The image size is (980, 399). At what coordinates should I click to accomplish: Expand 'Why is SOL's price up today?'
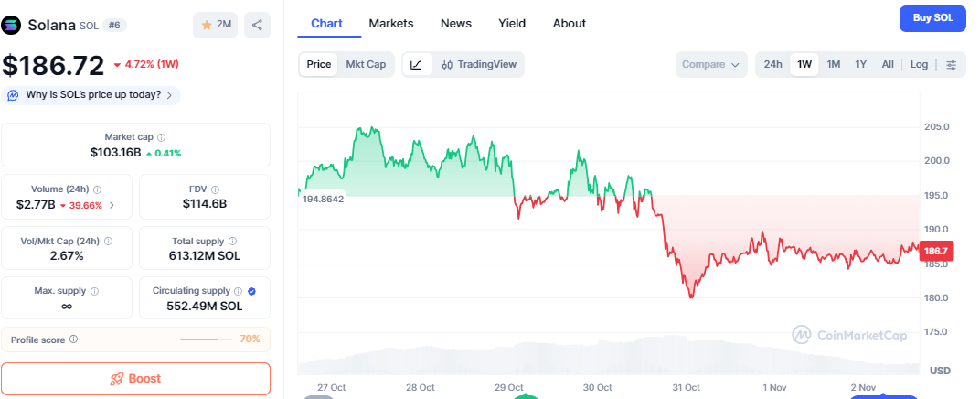click(93, 95)
